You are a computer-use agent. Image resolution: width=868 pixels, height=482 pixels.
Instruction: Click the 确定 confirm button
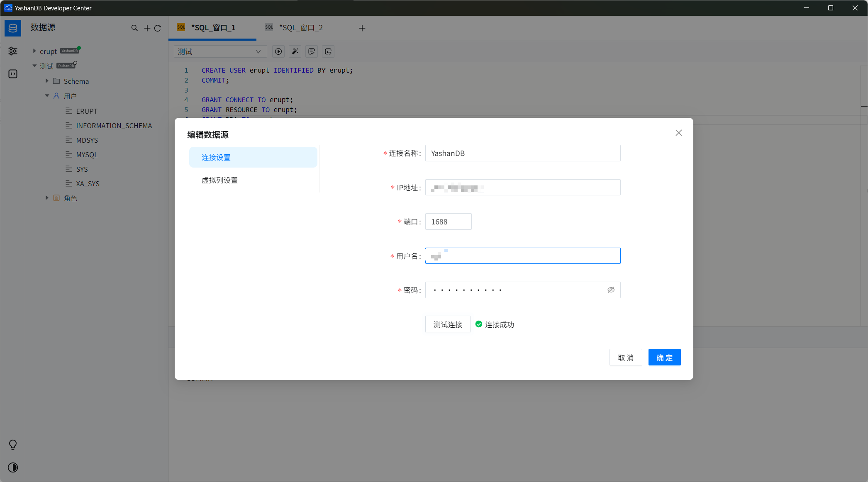click(664, 358)
